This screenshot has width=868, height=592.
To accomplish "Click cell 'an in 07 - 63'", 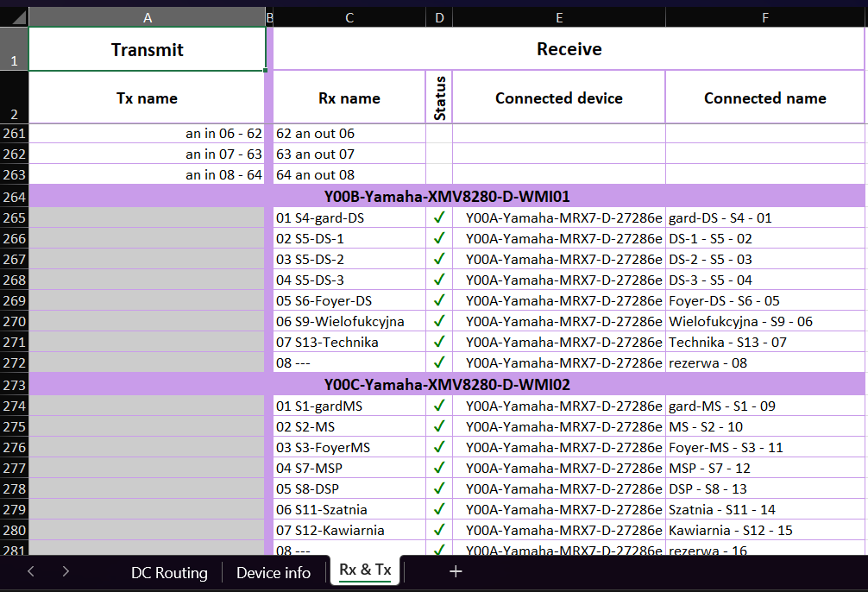I will [x=147, y=154].
